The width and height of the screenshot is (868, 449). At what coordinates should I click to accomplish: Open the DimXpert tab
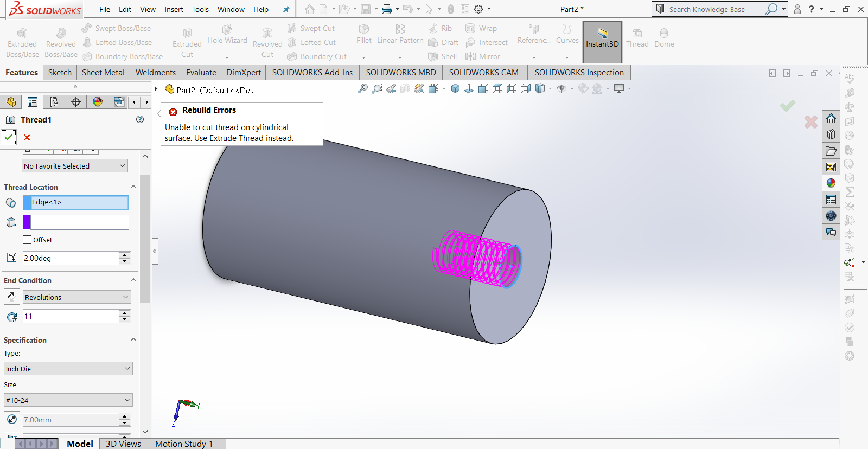[244, 73]
